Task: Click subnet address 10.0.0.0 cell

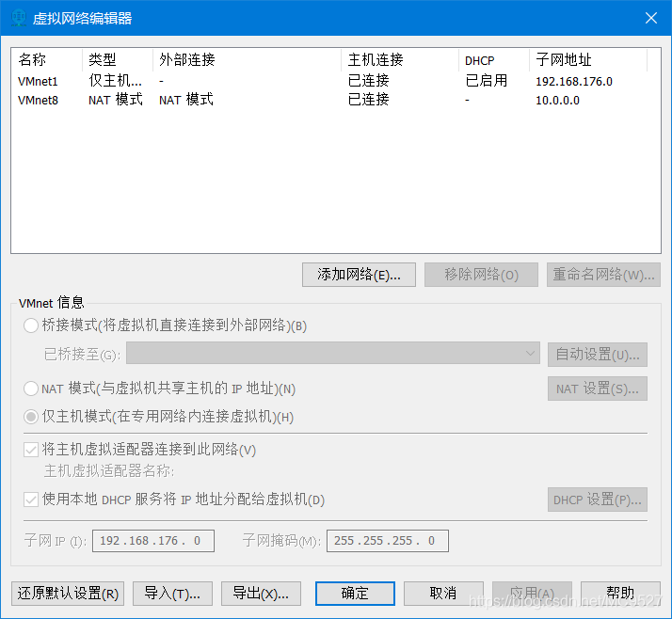Action: (557, 101)
